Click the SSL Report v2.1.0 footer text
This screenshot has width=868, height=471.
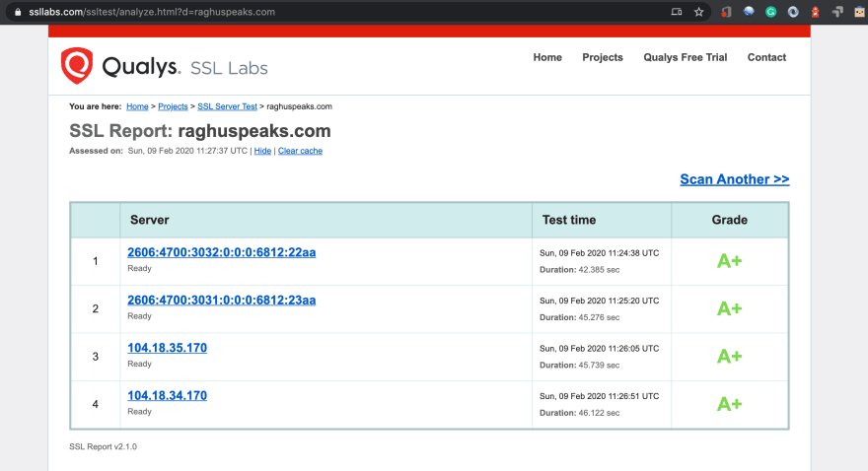pyautogui.click(x=103, y=446)
